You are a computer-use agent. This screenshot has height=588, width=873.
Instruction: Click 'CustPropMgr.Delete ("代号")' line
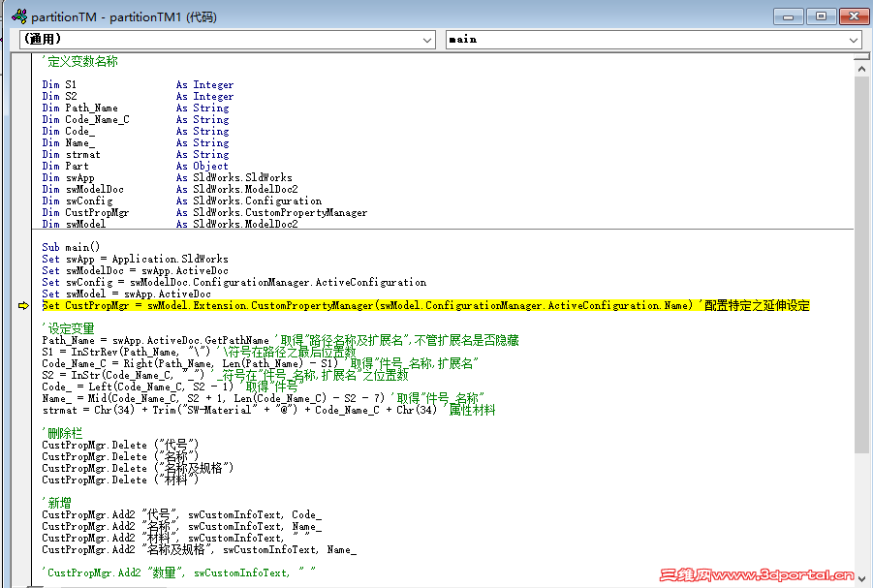tap(120, 445)
